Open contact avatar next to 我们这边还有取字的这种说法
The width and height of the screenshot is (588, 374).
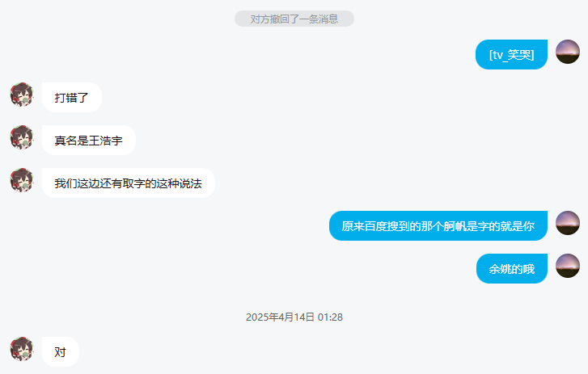22,180
